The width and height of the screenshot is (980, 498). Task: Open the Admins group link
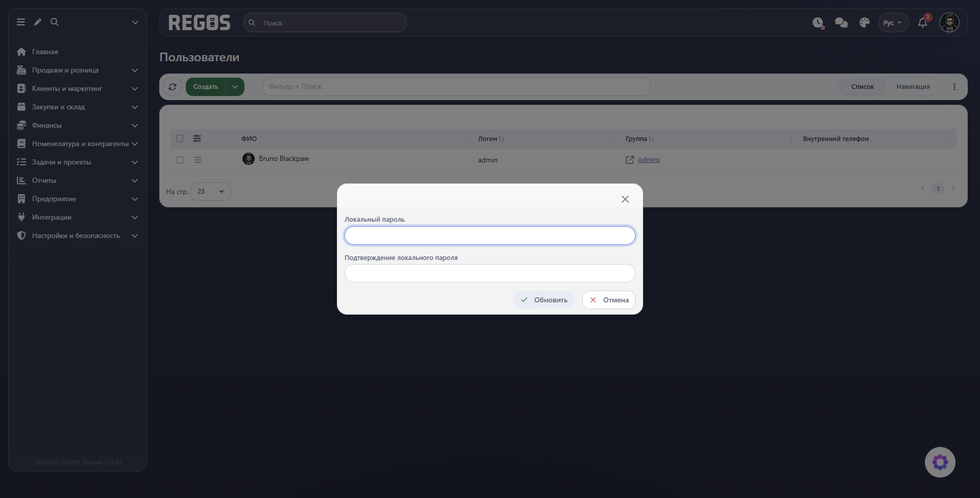(649, 160)
